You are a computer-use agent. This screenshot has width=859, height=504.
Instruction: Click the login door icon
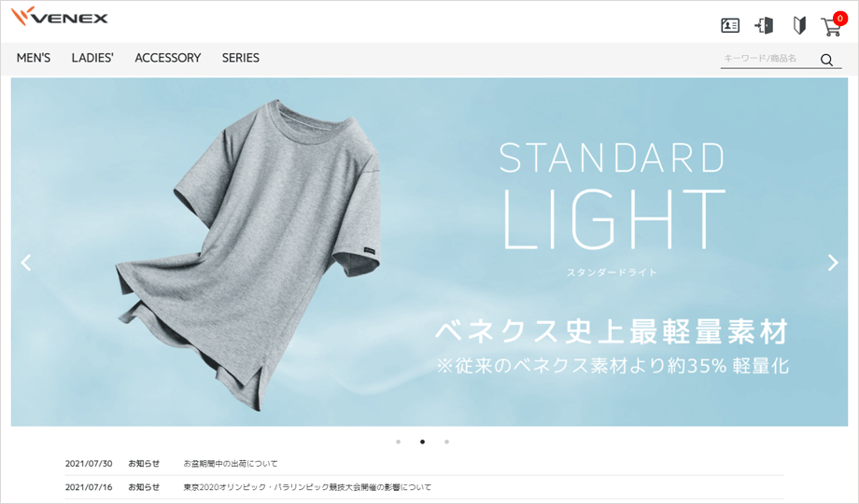(x=764, y=25)
